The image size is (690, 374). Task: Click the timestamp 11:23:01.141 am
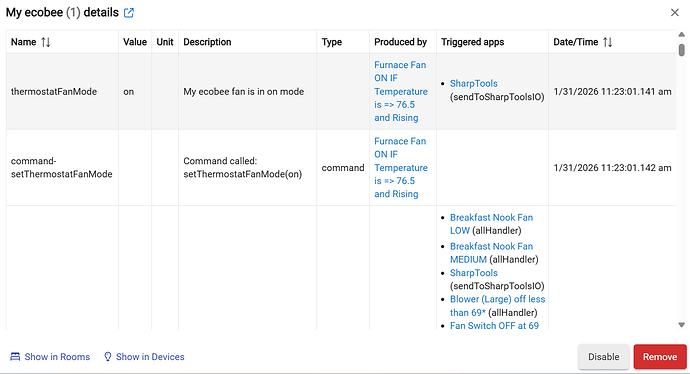613,92
